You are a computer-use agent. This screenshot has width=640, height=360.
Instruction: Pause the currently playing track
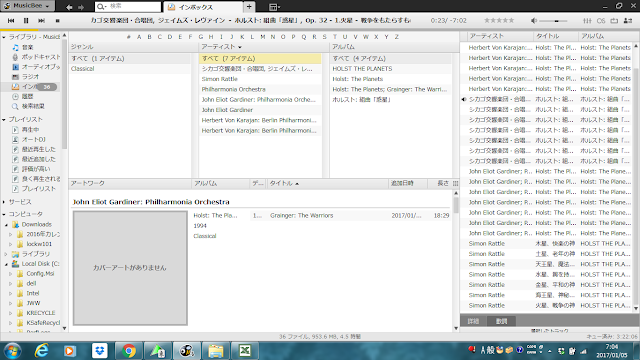(x=26, y=20)
